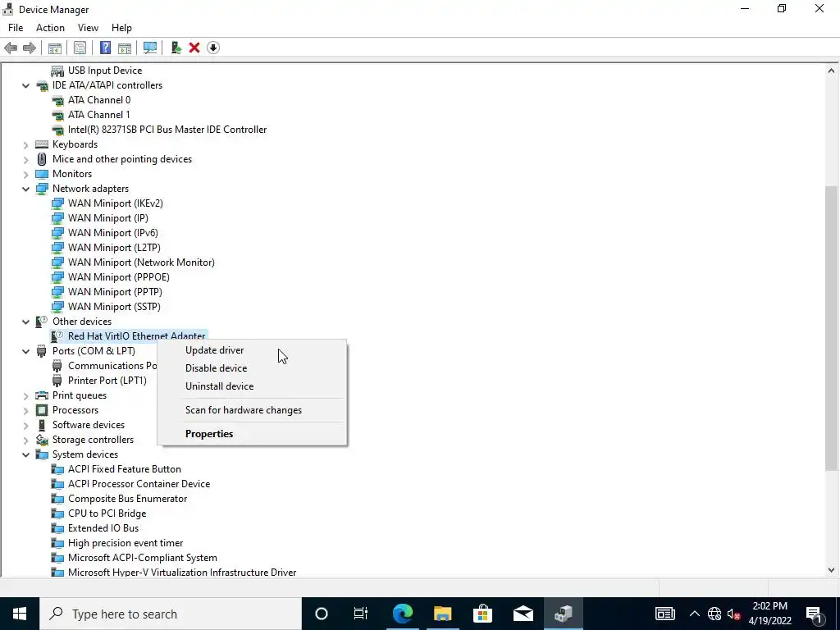Open Task View from the taskbar
The image size is (840, 630).
coord(361,614)
